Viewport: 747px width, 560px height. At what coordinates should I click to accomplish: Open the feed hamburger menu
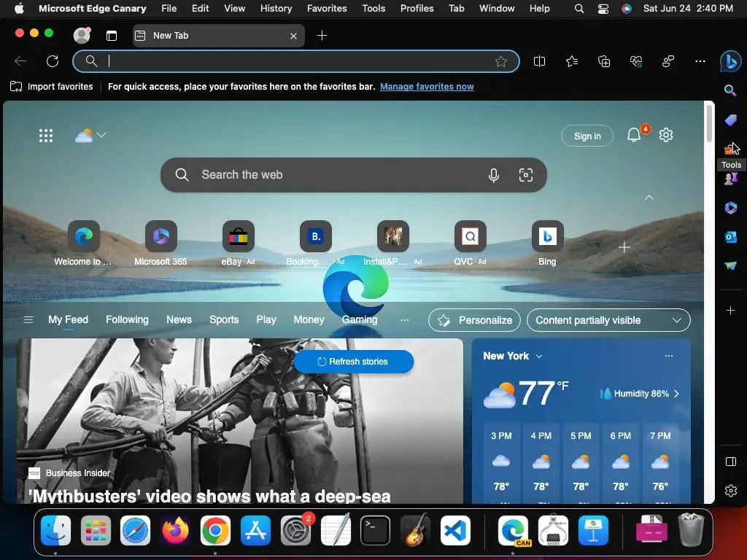[28, 320]
